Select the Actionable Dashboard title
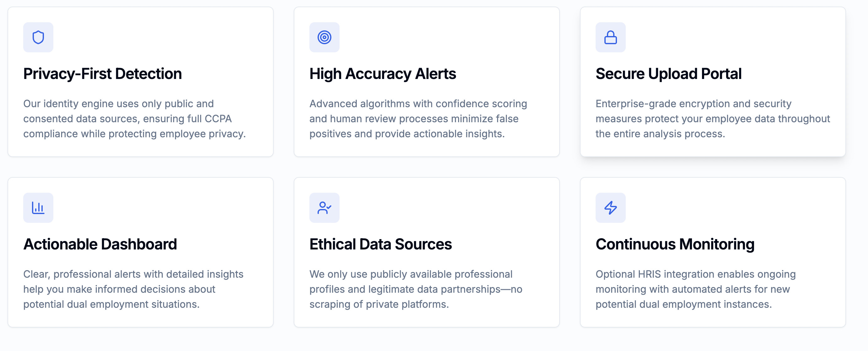The width and height of the screenshot is (868, 351). pos(100,244)
